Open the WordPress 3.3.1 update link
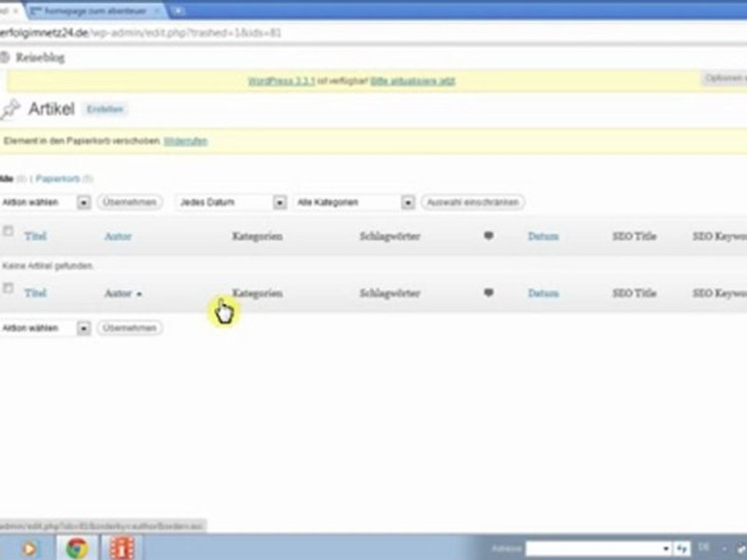This screenshot has height=560, width=747. (281, 81)
